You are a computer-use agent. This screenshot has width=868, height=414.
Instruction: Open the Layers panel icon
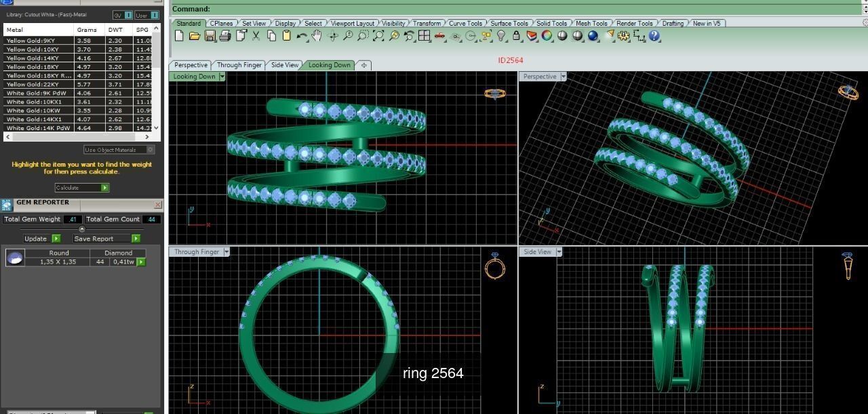pyautogui.click(x=531, y=35)
